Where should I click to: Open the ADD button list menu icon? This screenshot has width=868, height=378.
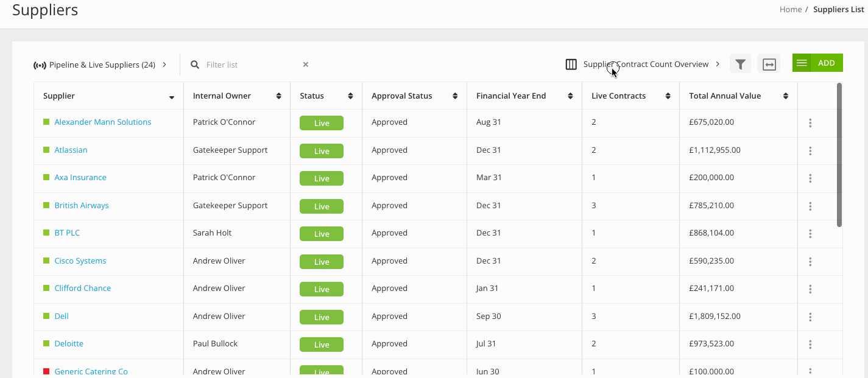pyautogui.click(x=802, y=63)
